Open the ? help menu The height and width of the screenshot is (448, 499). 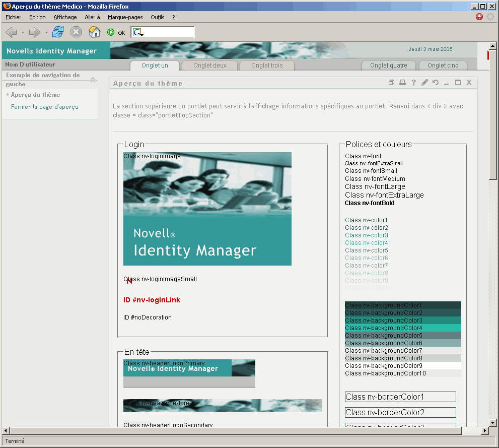[x=174, y=17]
